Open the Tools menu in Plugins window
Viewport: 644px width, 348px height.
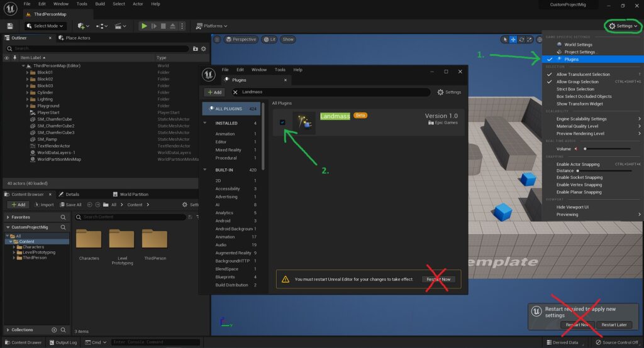[280, 70]
